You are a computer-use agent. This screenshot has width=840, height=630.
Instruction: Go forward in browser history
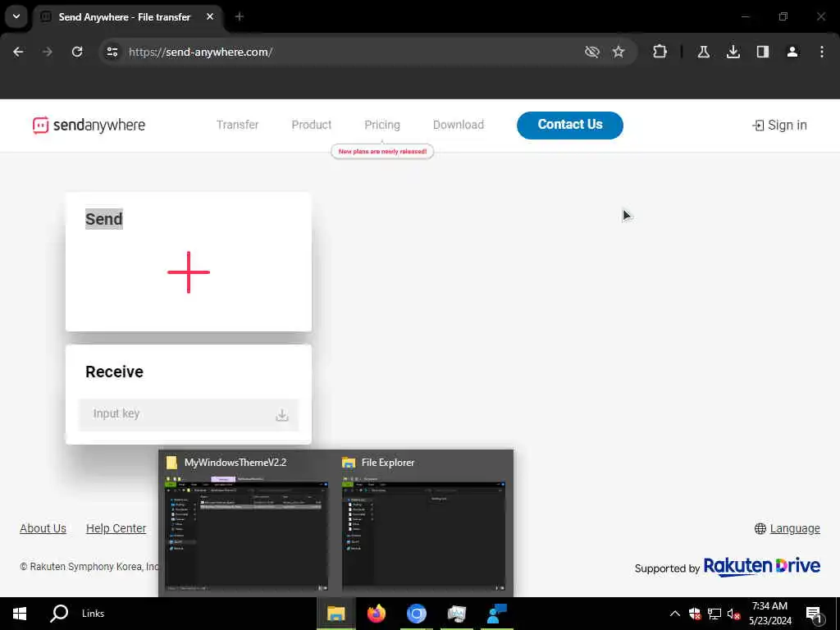point(47,52)
